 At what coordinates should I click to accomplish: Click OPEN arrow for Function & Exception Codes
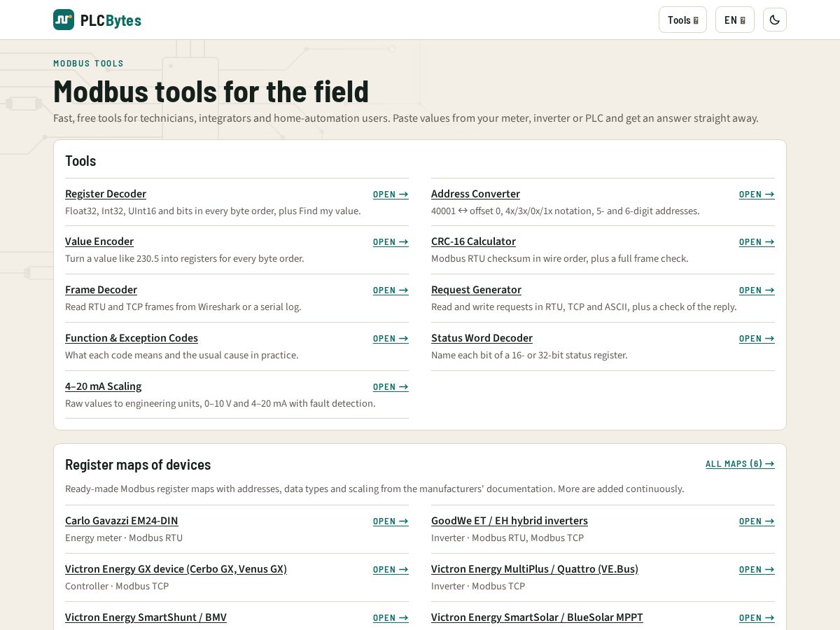391,339
